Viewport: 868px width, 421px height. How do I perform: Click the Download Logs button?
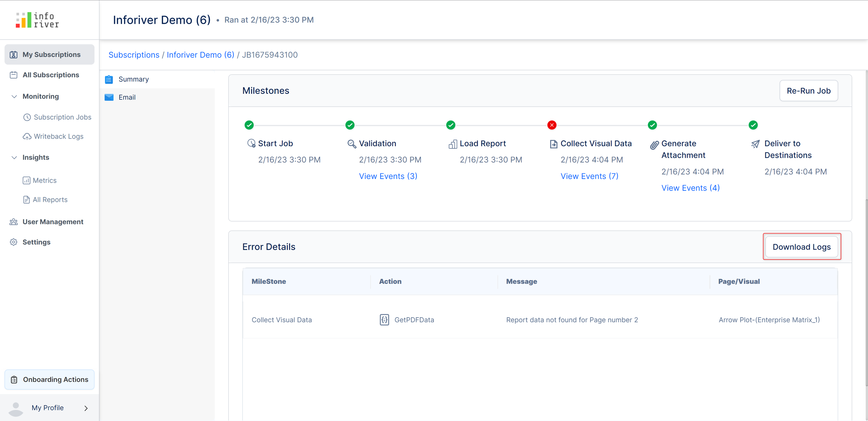coord(801,247)
